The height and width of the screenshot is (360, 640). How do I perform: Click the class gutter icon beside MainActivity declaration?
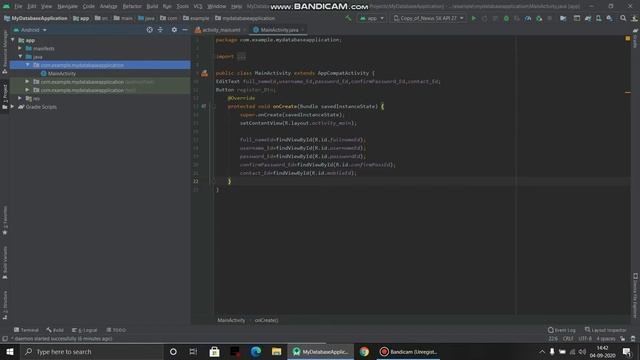(x=204, y=73)
